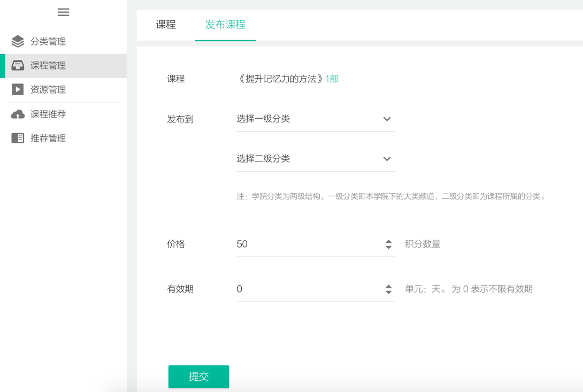The width and height of the screenshot is (583, 392).
Task: Switch to the 课程 tab
Action: [x=166, y=25]
